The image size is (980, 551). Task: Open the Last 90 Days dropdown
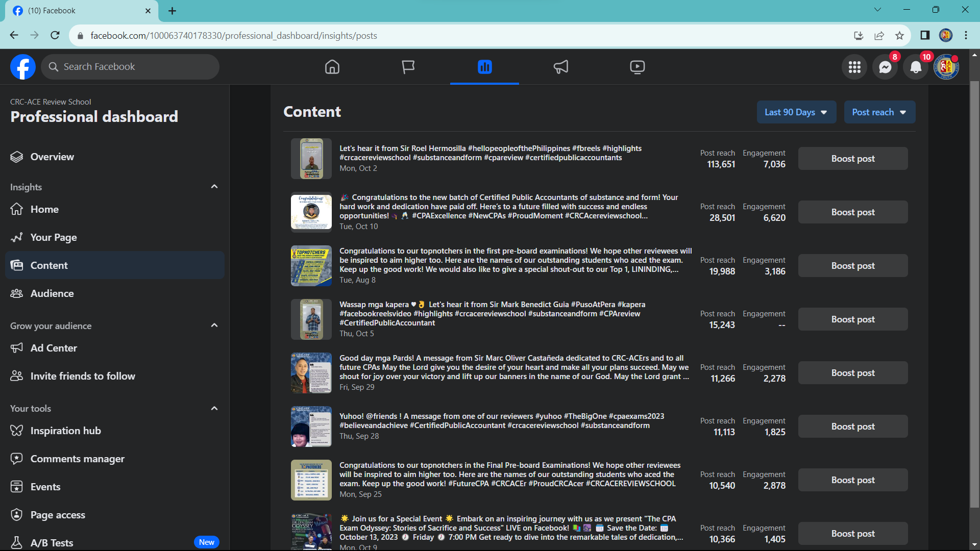pos(796,112)
